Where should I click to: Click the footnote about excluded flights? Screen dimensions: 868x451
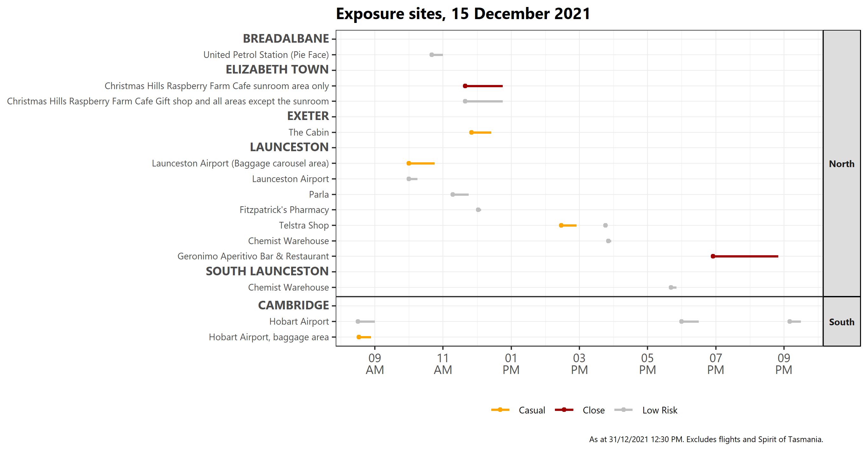[x=706, y=439]
